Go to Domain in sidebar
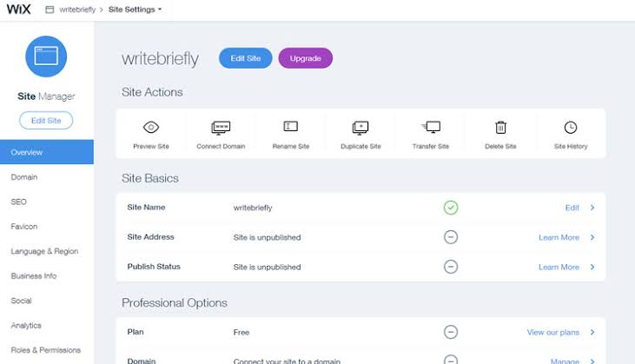635x364 pixels. click(24, 177)
